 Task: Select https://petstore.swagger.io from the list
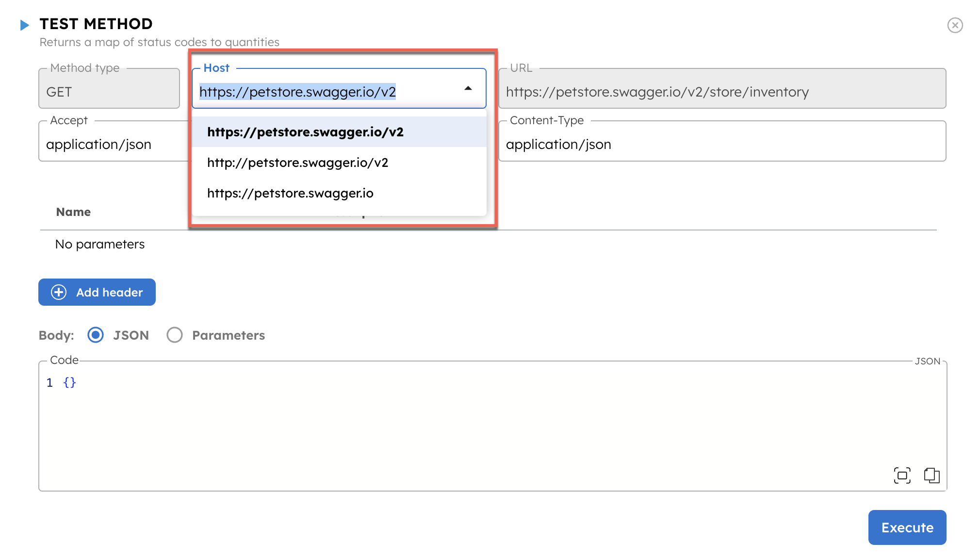(290, 193)
